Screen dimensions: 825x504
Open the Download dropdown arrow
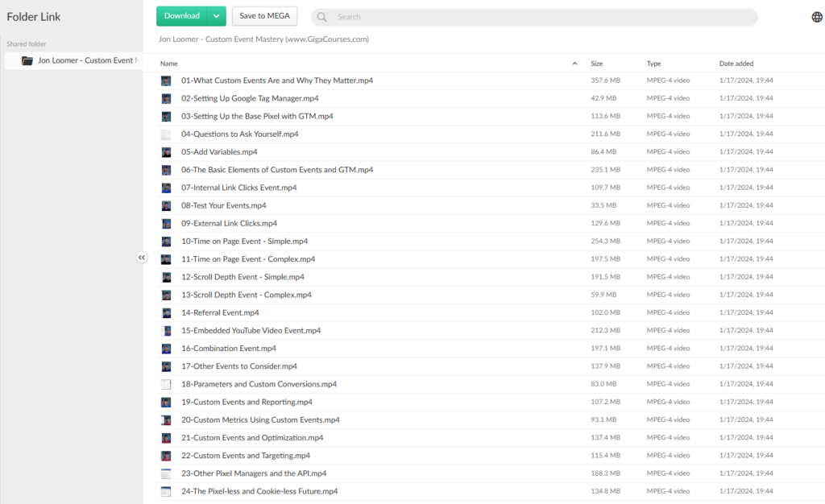tap(216, 16)
